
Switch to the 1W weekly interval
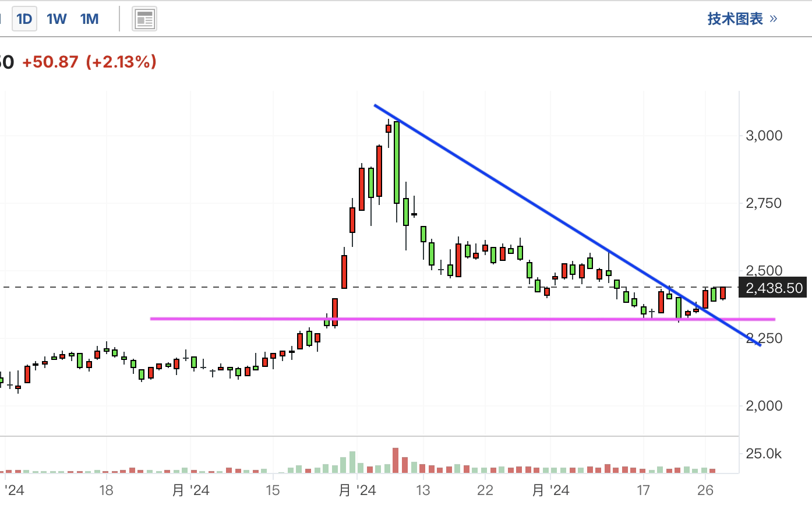(57, 19)
